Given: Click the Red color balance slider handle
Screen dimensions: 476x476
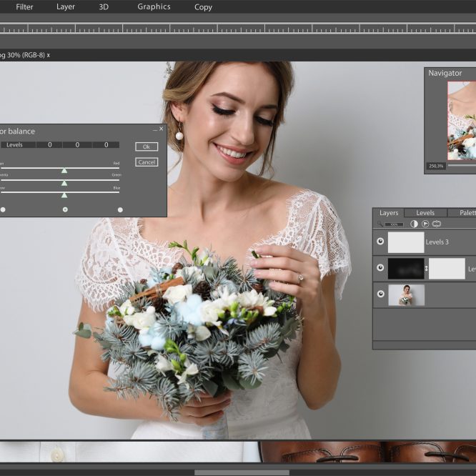Looking at the screenshot, I should tap(64, 170).
